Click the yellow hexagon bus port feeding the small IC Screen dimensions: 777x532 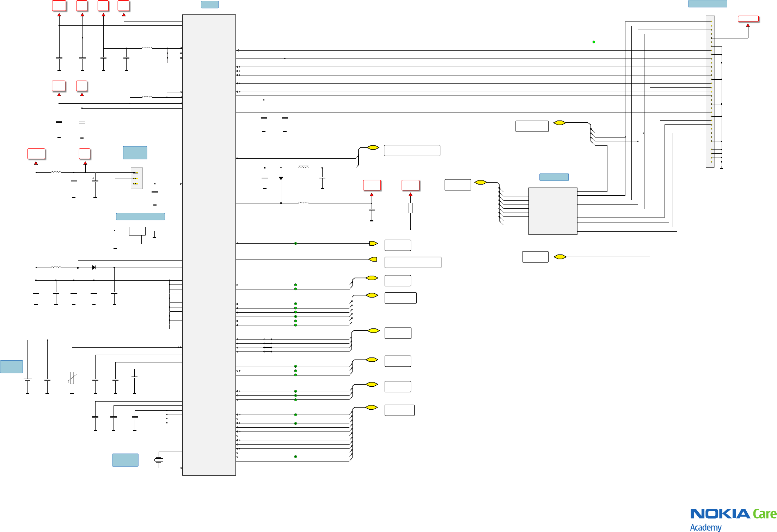pyautogui.click(x=481, y=182)
